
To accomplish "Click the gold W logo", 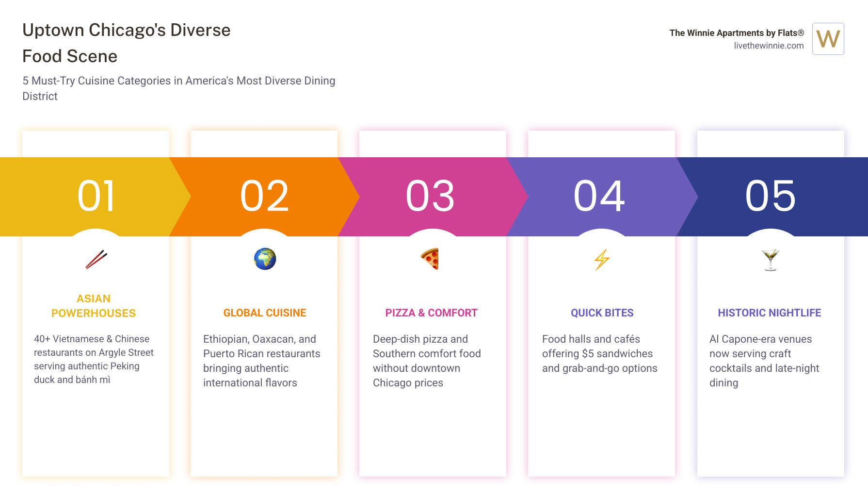I will tap(828, 39).
